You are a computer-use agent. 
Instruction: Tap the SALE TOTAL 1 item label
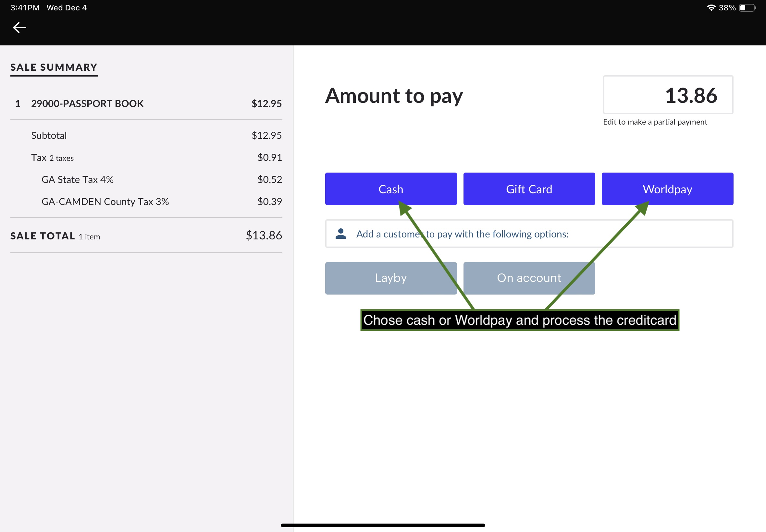point(55,236)
